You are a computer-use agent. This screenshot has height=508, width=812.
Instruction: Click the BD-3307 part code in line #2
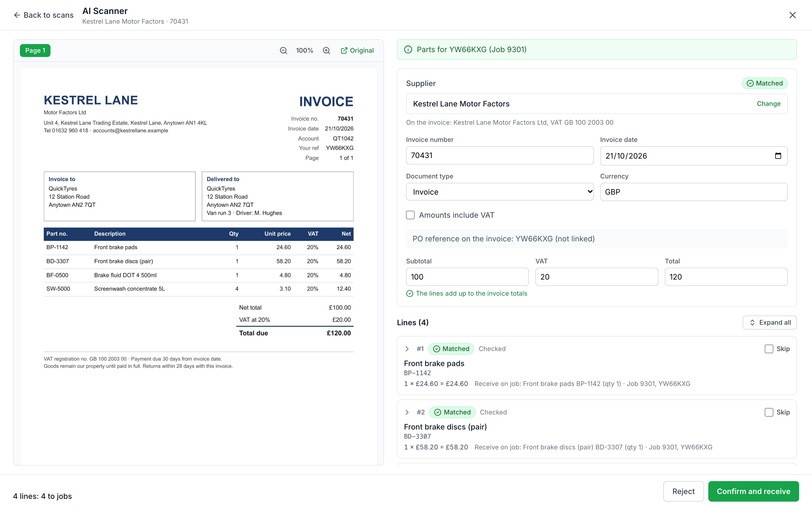pyautogui.click(x=417, y=437)
